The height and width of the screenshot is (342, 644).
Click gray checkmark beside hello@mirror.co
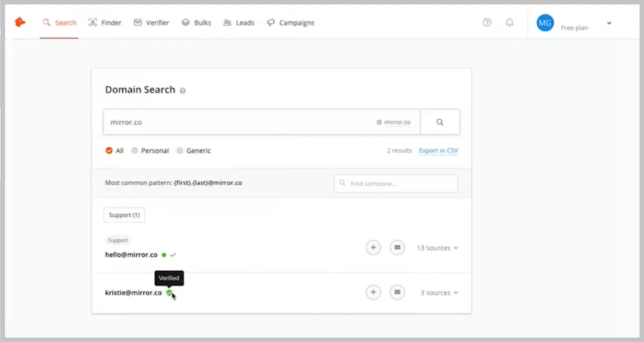click(173, 255)
